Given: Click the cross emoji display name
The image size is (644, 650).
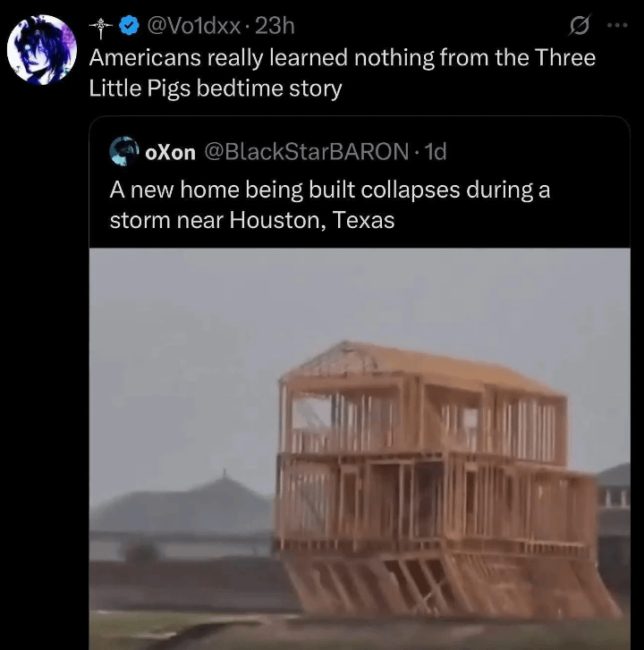Looking at the screenshot, I should point(101,28).
